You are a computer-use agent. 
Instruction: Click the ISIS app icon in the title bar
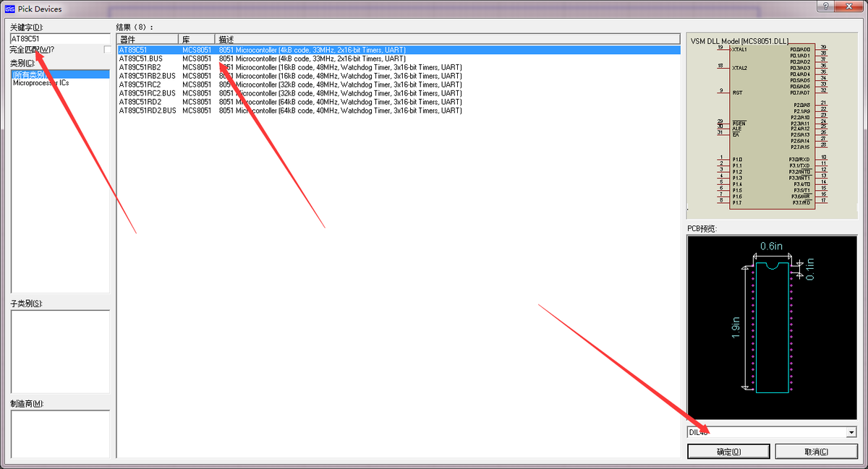[10, 9]
